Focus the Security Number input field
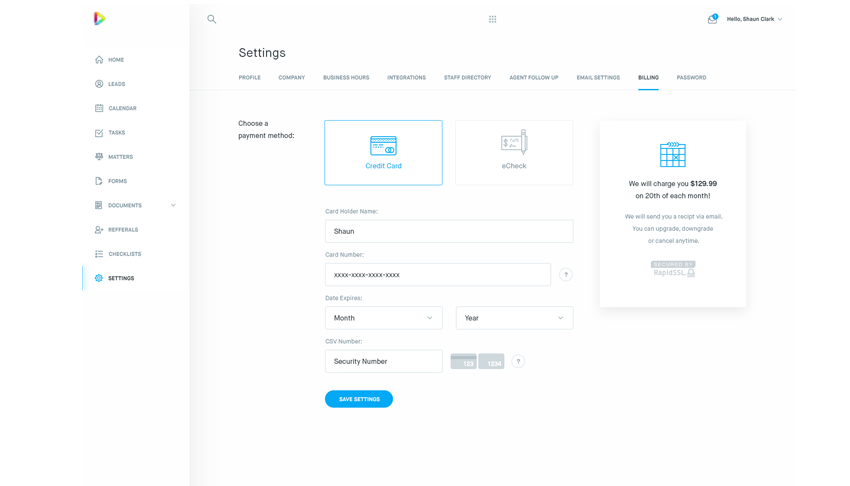This screenshot has height=486, width=850. tap(383, 361)
